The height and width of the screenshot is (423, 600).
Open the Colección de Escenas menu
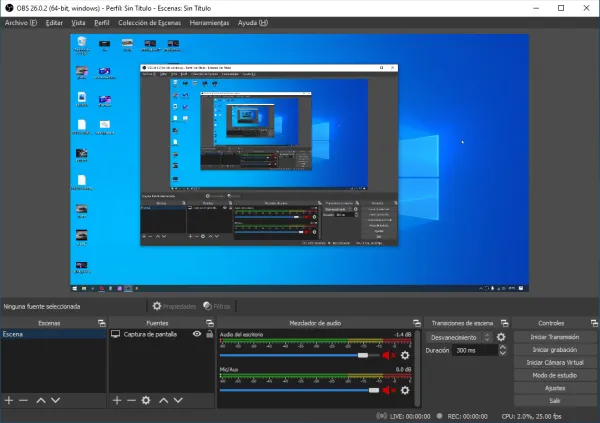click(149, 23)
